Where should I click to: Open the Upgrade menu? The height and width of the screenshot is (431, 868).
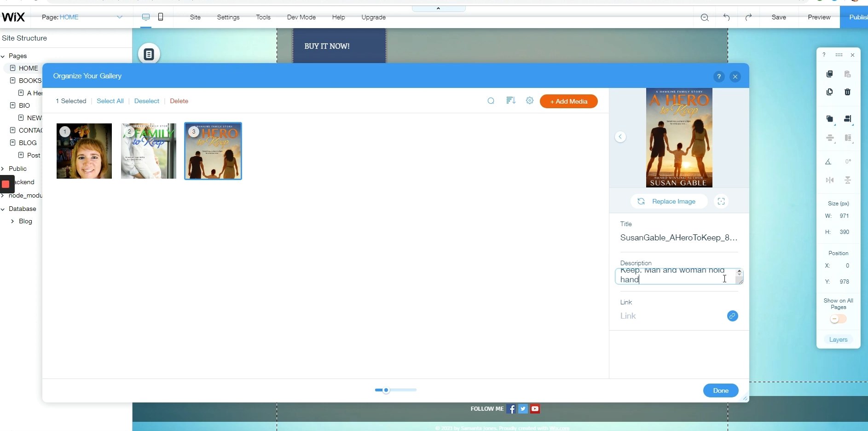click(x=374, y=17)
